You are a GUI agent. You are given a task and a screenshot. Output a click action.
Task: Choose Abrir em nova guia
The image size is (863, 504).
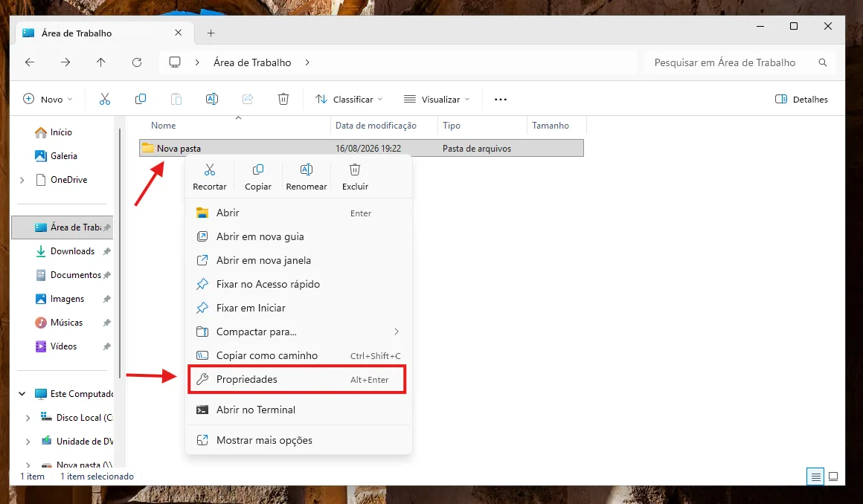click(299, 236)
